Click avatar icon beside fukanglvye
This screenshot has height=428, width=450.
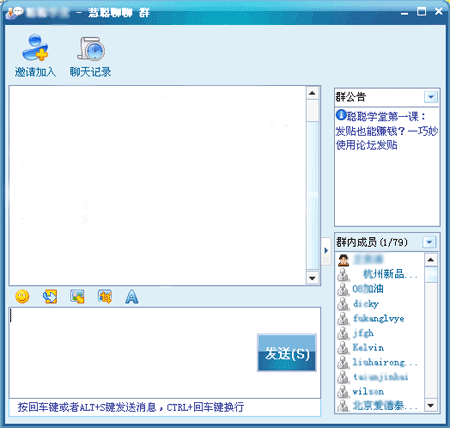[x=343, y=318]
